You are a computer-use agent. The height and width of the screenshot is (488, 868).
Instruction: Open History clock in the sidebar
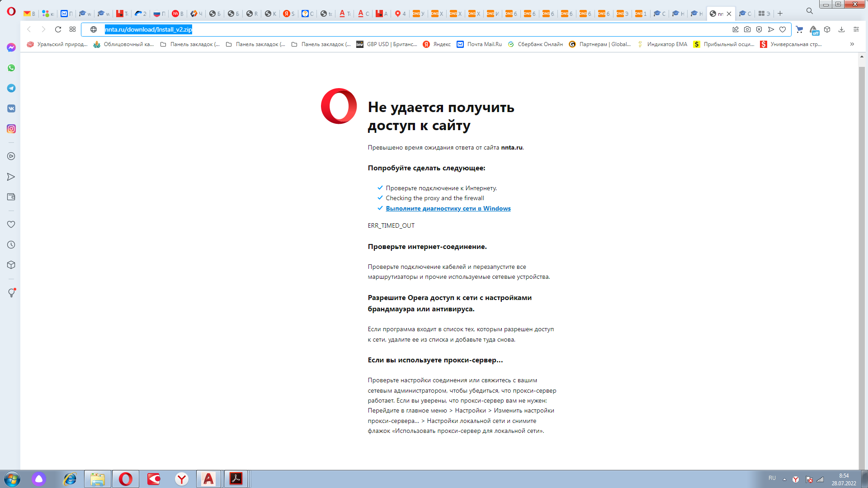tap(11, 245)
